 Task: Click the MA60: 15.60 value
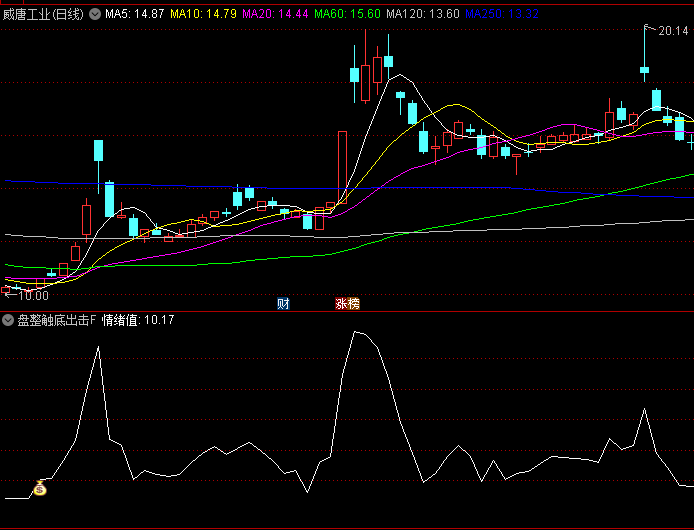pos(347,14)
